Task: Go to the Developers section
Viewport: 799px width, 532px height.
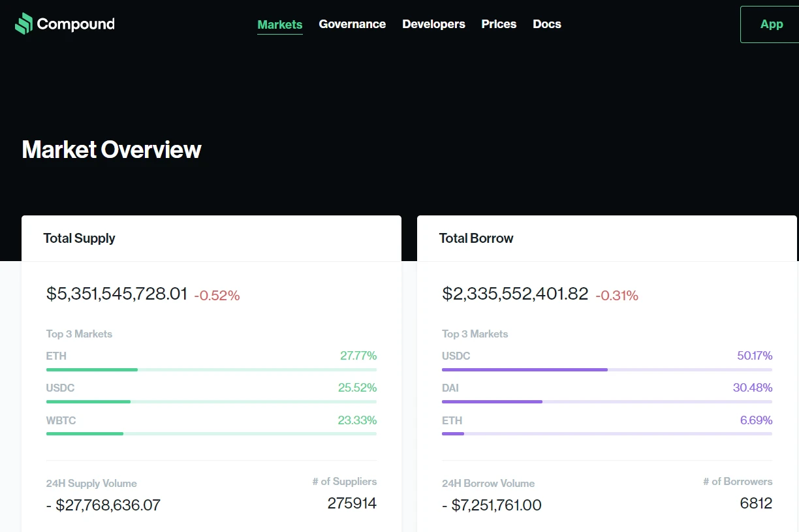Action: 433,24
